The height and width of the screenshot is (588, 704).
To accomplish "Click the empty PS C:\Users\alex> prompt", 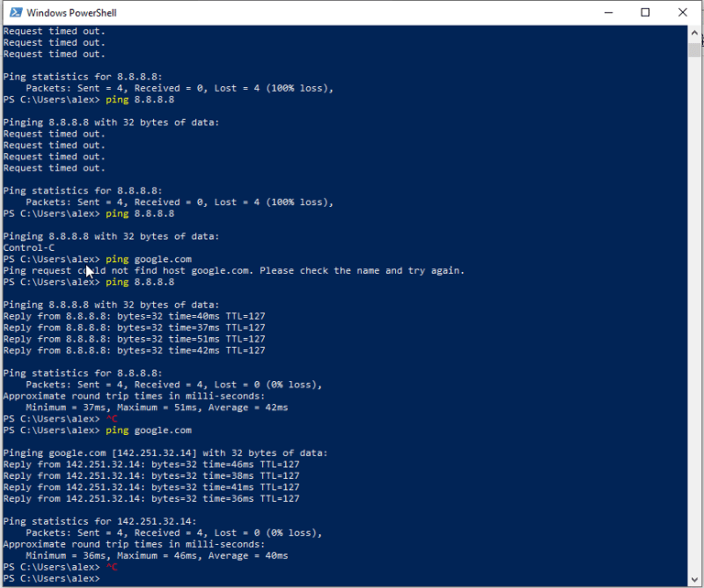I will point(51,579).
